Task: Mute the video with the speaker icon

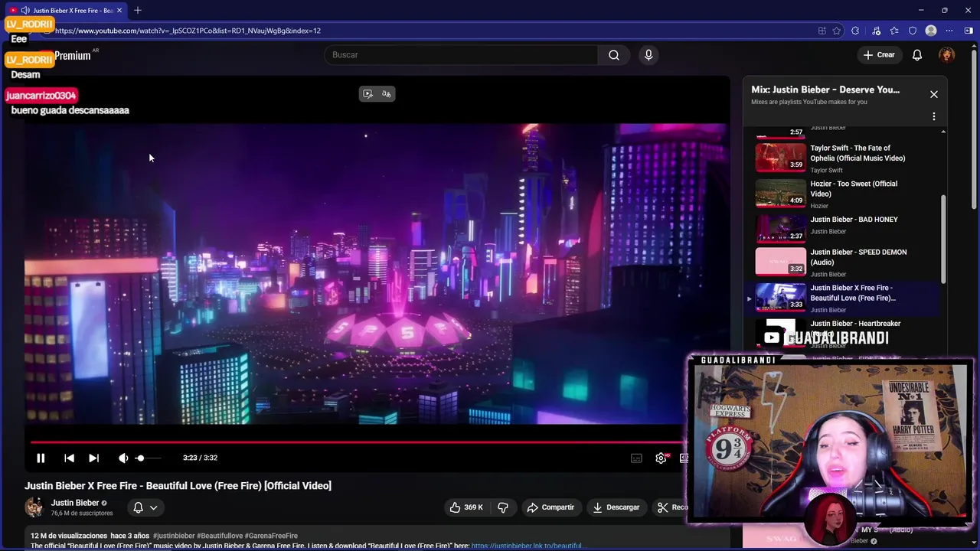Action: (123, 458)
